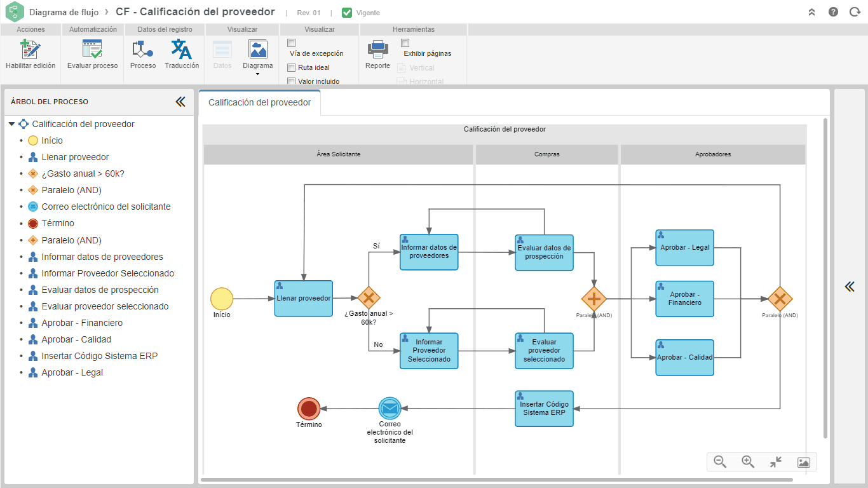Click the Sí branch label
This screenshot has height=488, width=868.
(x=376, y=245)
